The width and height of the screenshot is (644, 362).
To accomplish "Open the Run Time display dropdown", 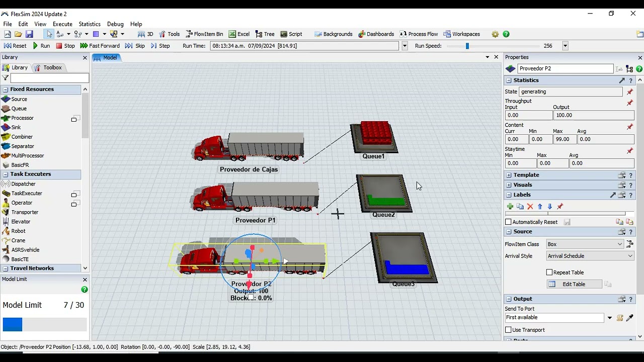I will coord(405,46).
